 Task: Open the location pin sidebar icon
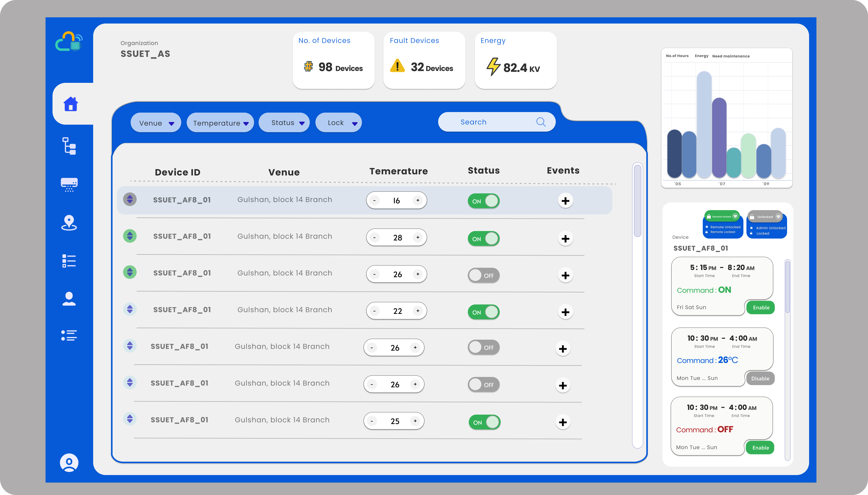tap(69, 223)
